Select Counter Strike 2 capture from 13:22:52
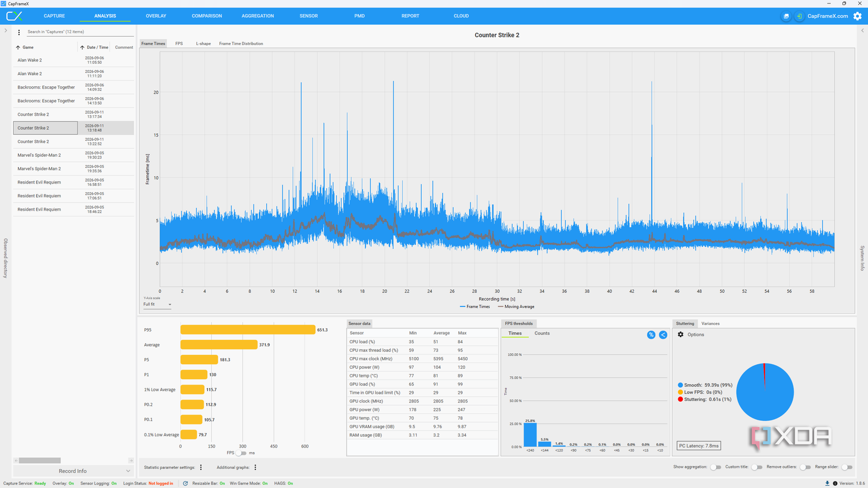Image resolution: width=868 pixels, height=488 pixels. 73,141
